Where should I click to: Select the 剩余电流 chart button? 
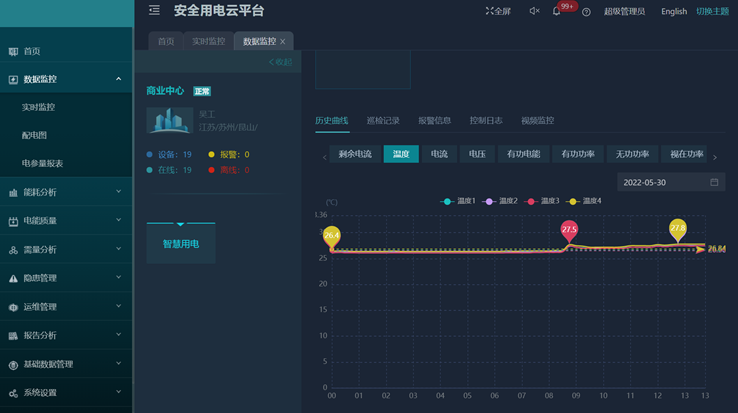point(355,154)
